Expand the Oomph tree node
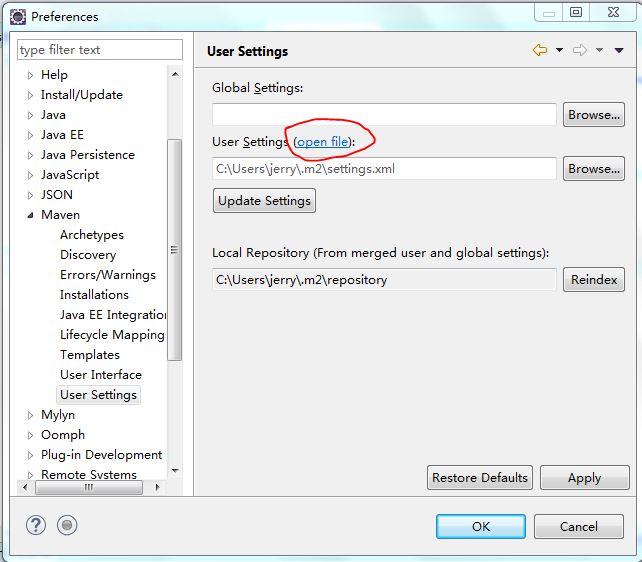Screen dimensions: 642x562 (x=30, y=436)
